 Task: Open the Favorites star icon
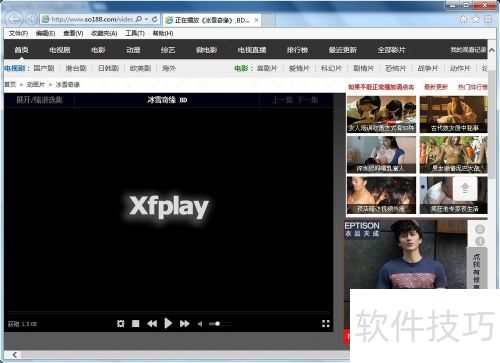point(476,19)
